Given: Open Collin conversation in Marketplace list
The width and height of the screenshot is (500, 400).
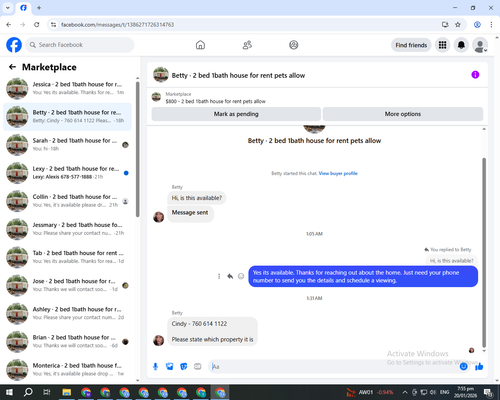Looking at the screenshot, I should point(68,201).
